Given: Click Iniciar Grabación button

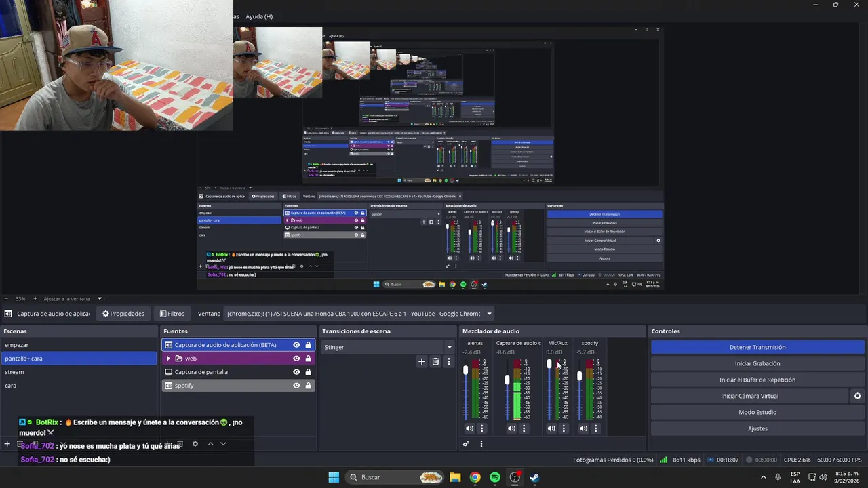Looking at the screenshot, I should [757, 363].
